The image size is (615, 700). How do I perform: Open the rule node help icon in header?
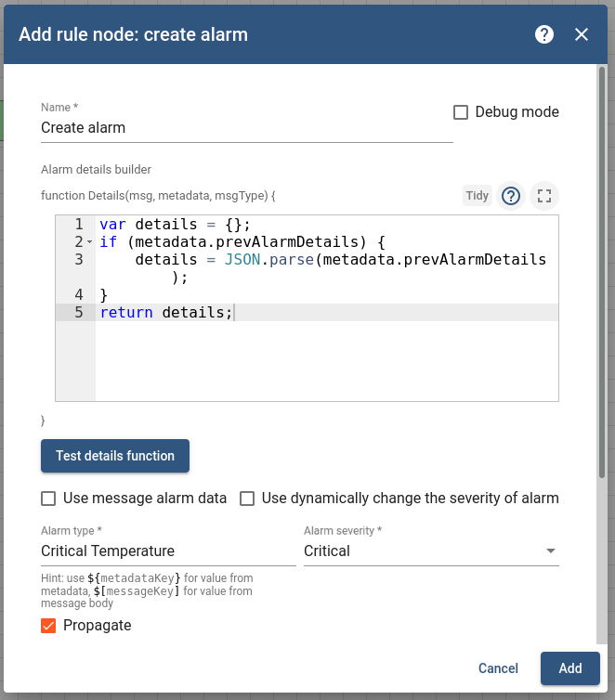(x=544, y=34)
